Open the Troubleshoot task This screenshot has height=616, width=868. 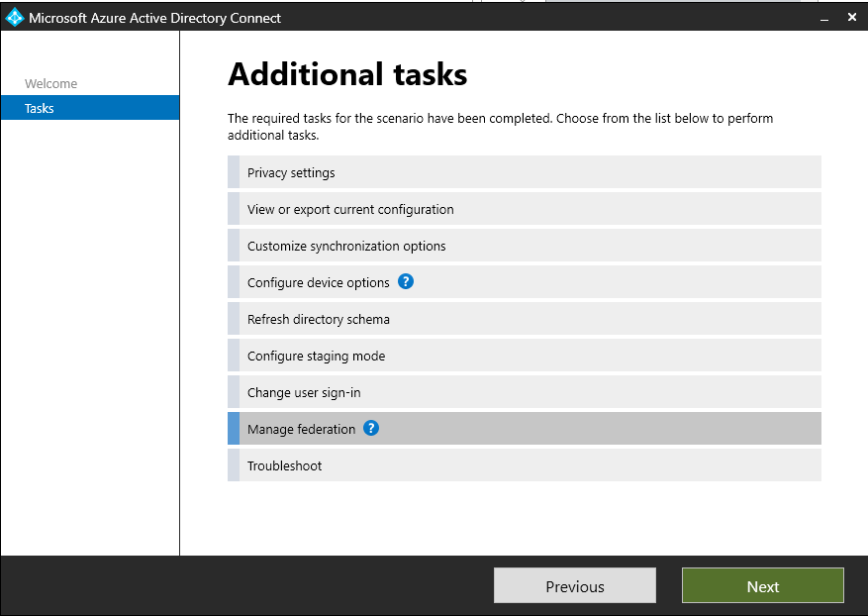284,465
